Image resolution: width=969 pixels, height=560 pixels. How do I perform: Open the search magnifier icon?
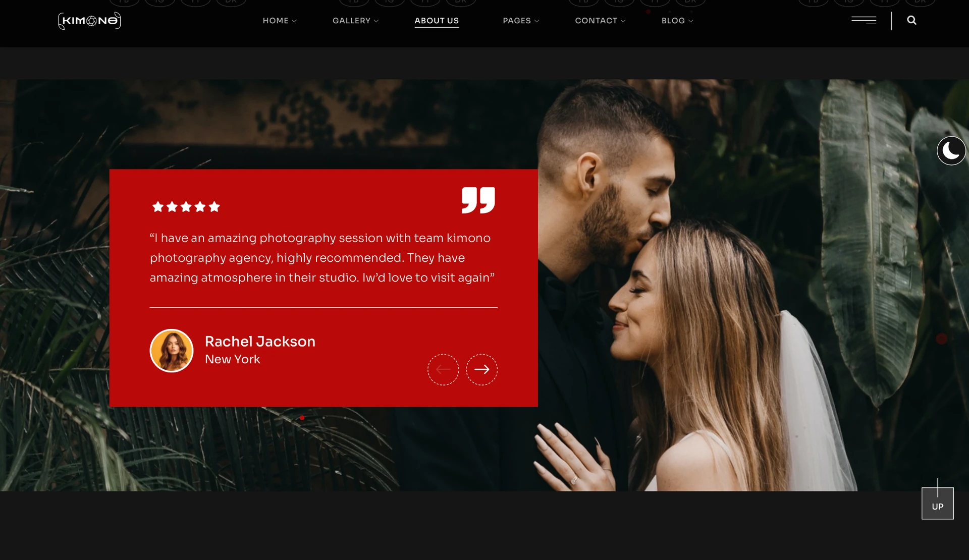coord(911,20)
